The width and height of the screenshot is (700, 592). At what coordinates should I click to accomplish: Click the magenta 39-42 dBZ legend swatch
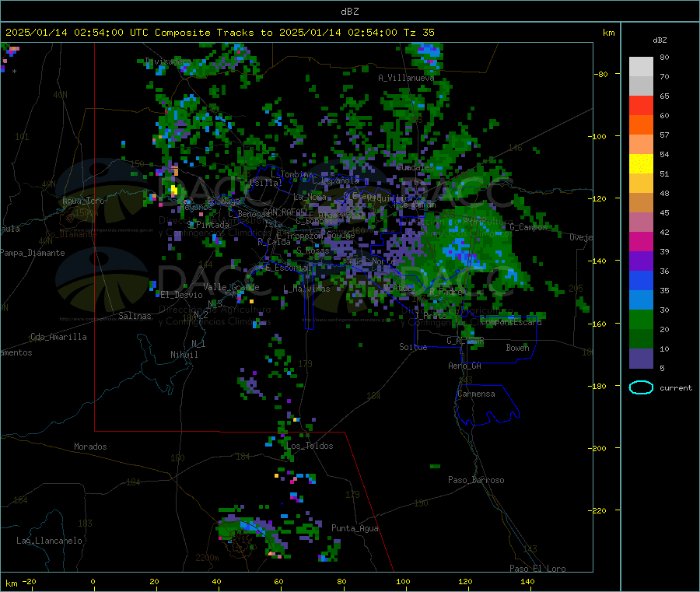tap(641, 241)
